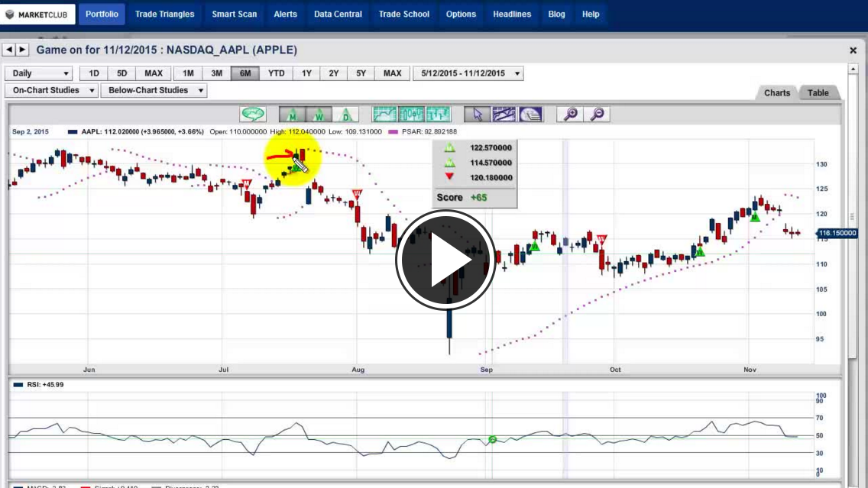The height and width of the screenshot is (488, 868).
Task: Switch to OHLC bar chart style icon
Action: tap(438, 115)
